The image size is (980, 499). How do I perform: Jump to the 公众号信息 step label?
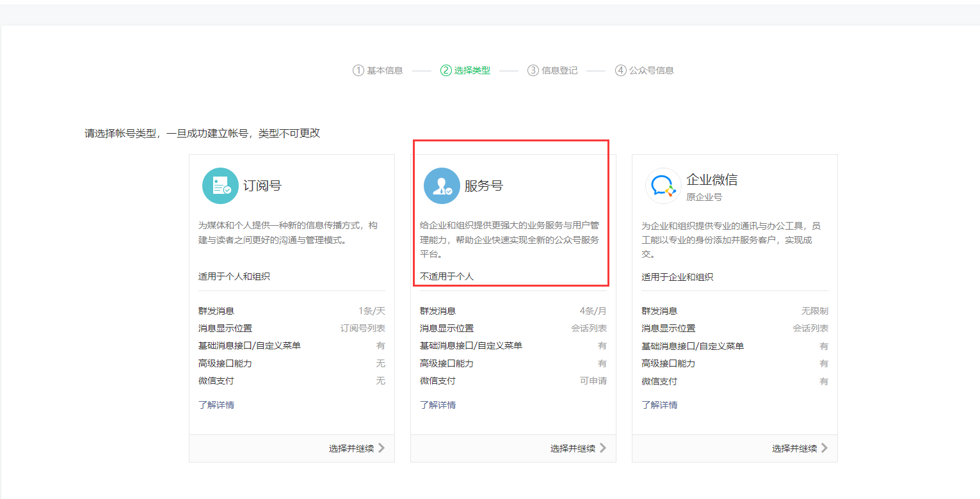click(652, 70)
